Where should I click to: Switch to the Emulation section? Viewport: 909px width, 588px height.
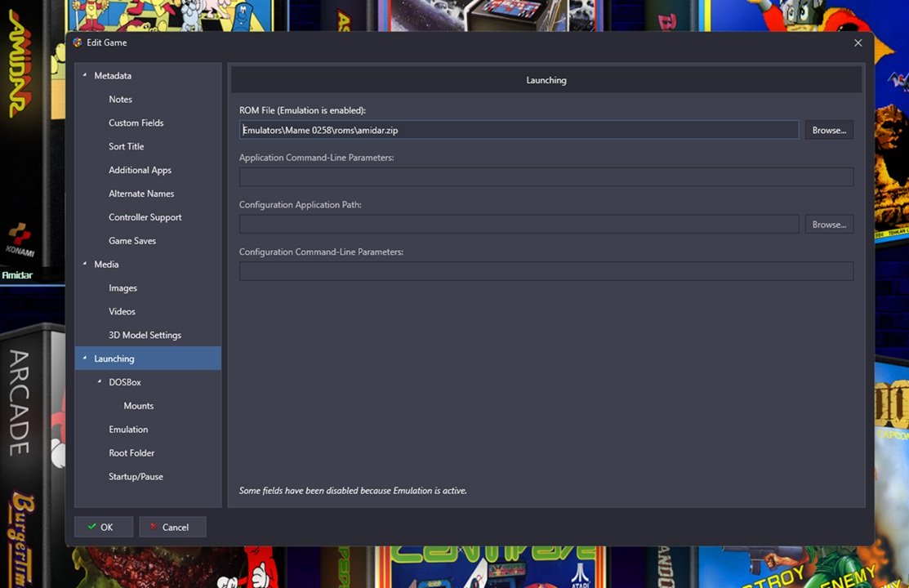(128, 430)
